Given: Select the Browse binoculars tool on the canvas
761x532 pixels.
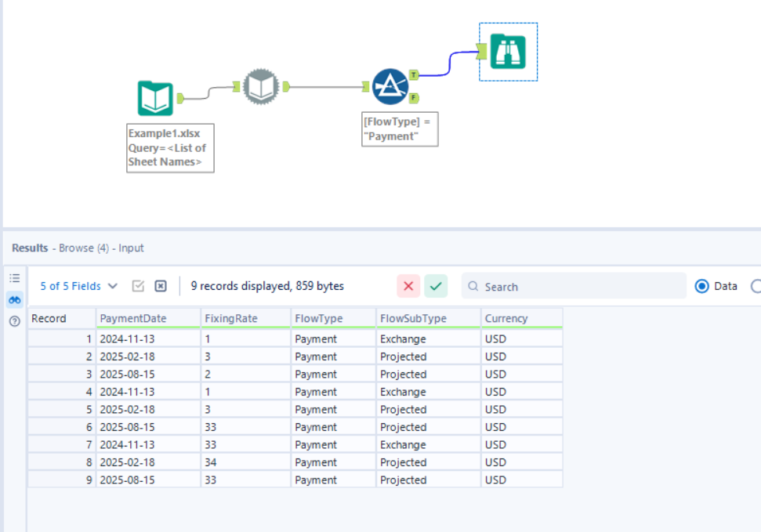Looking at the screenshot, I should (x=508, y=51).
